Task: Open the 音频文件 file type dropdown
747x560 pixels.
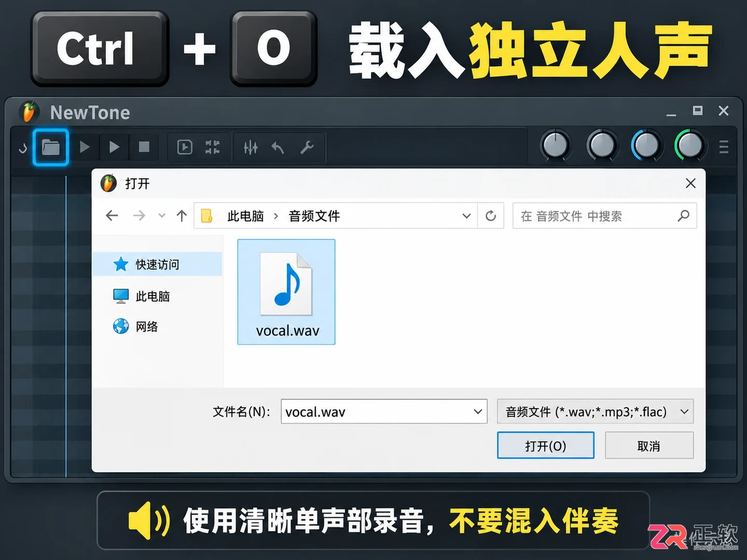Action: pos(595,412)
